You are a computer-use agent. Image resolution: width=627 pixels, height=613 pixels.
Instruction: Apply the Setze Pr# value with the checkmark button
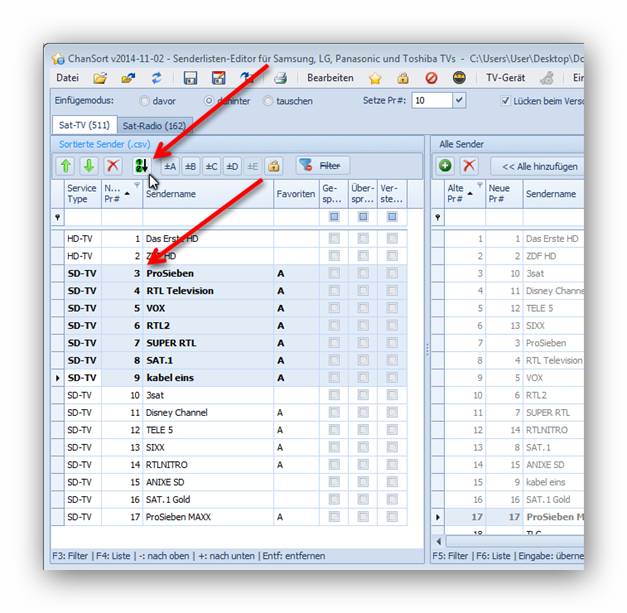(459, 100)
